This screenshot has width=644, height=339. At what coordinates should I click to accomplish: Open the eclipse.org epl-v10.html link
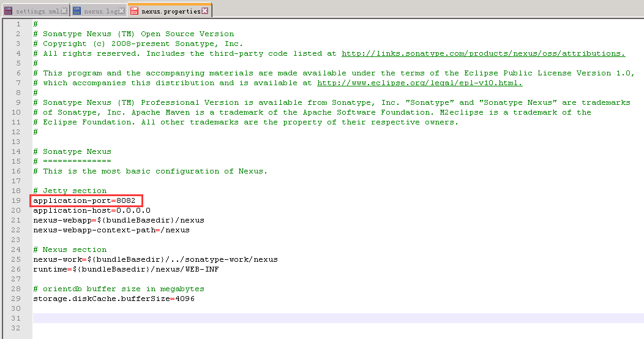tap(420, 83)
